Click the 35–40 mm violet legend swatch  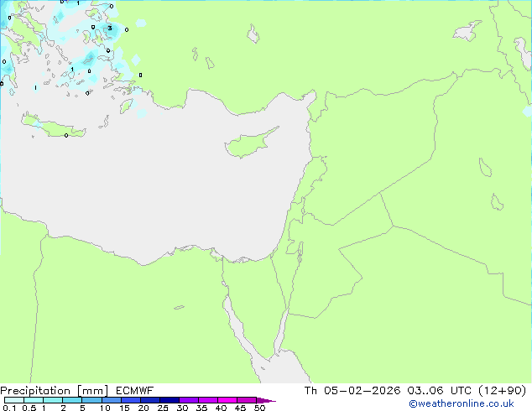click(x=207, y=400)
